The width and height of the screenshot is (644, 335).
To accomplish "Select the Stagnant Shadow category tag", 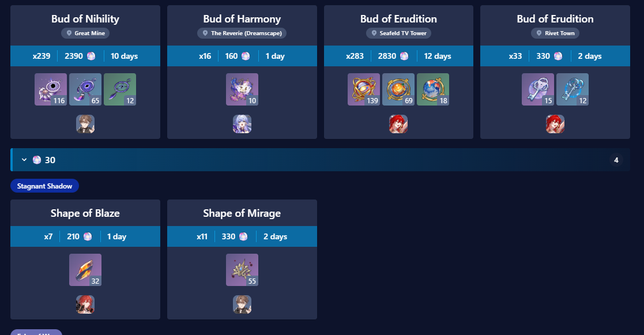I will click(44, 186).
